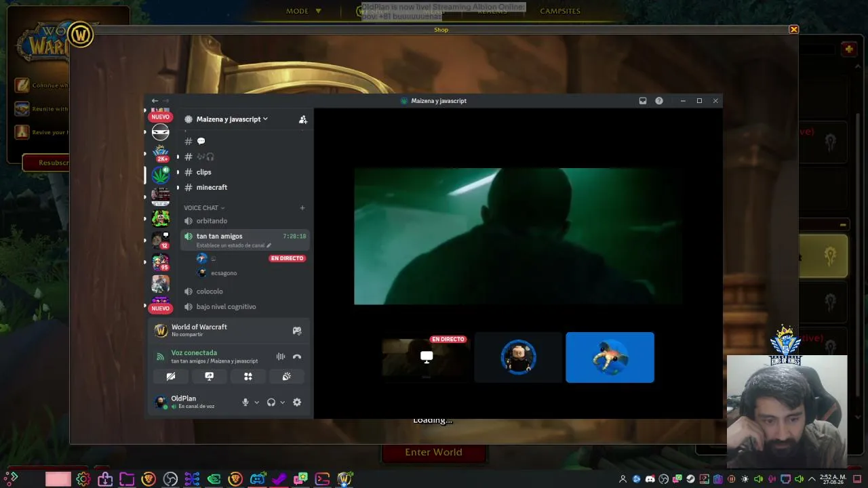Image resolution: width=868 pixels, height=488 pixels.
Task: Toggle headphone deafen in Discord user panel
Action: [271, 403]
